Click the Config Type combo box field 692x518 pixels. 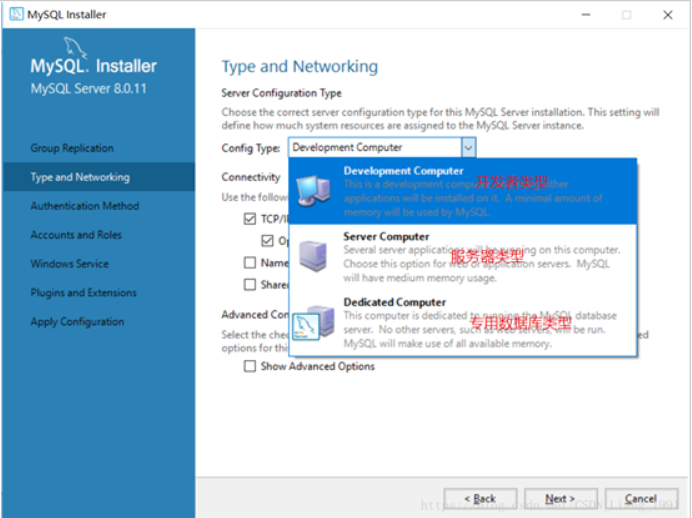click(x=382, y=147)
